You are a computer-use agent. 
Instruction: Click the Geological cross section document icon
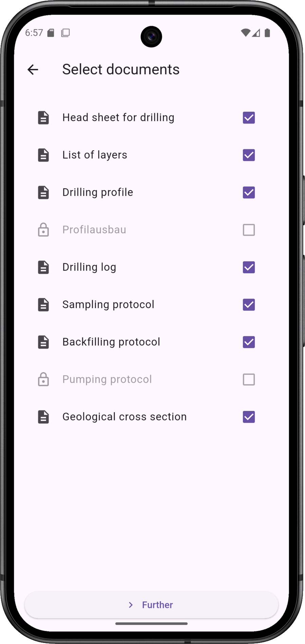point(43,417)
